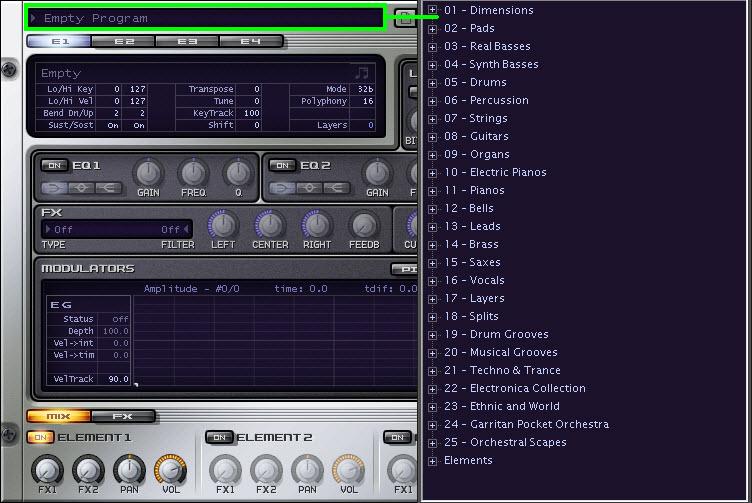Adjust the Element 1 VOL knob
This screenshot has height=503, width=752.
pyautogui.click(x=170, y=470)
